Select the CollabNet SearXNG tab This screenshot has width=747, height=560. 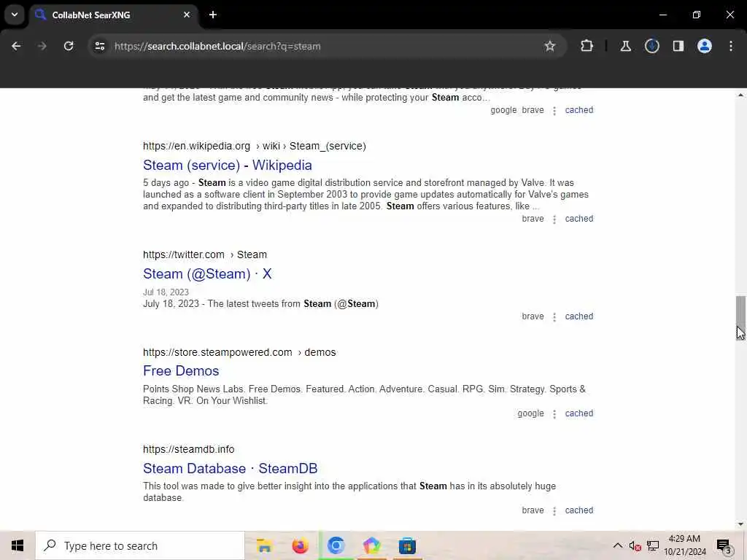[115, 15]
